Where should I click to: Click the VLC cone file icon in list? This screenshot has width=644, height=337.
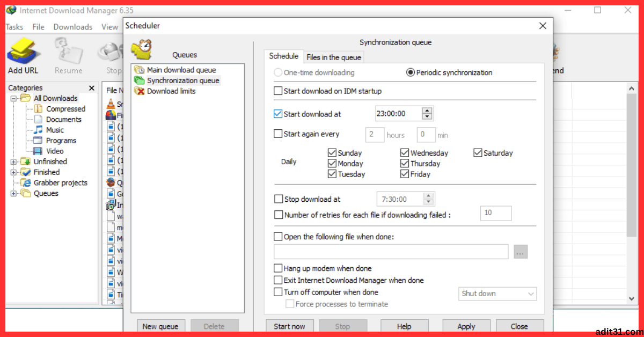tap(111, 104)
